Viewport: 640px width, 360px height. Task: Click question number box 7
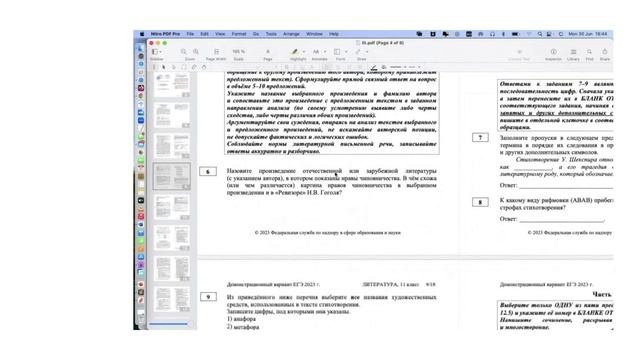480,138
